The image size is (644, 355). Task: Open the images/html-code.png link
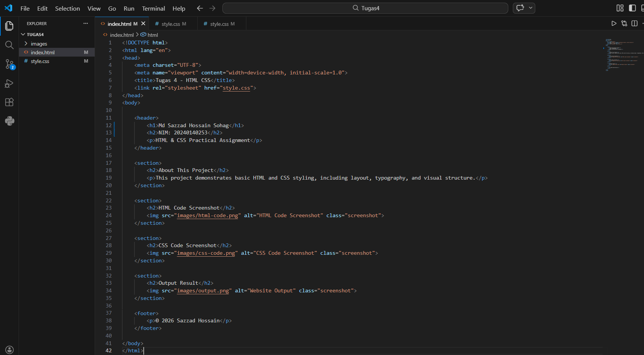(208, 215)
